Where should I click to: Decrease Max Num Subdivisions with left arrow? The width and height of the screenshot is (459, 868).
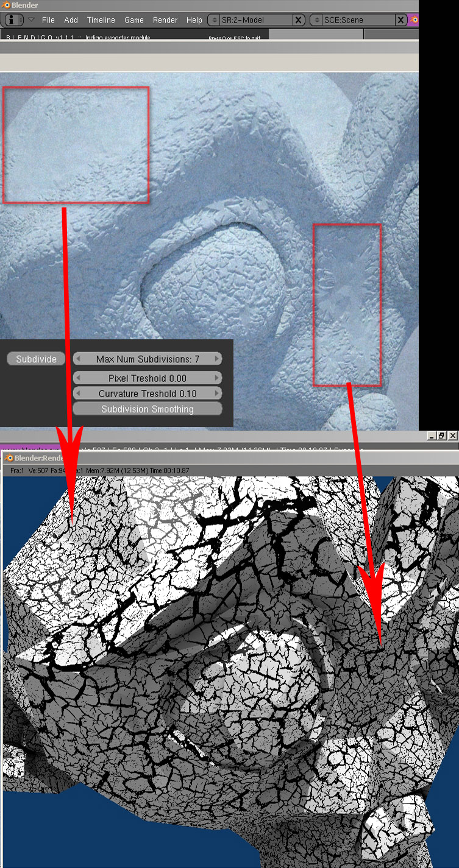pyautogui.click(x=78, y=359)
